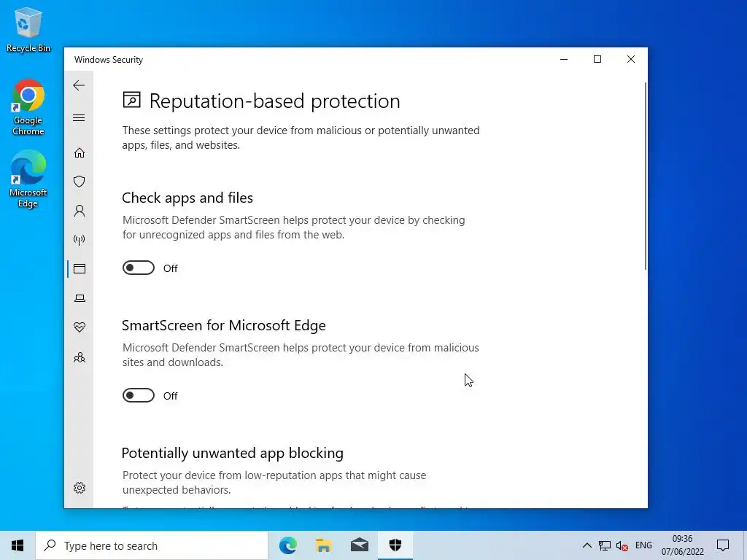Open File Explorer from the taskbar
747x560 pixels.
point(323,545)
